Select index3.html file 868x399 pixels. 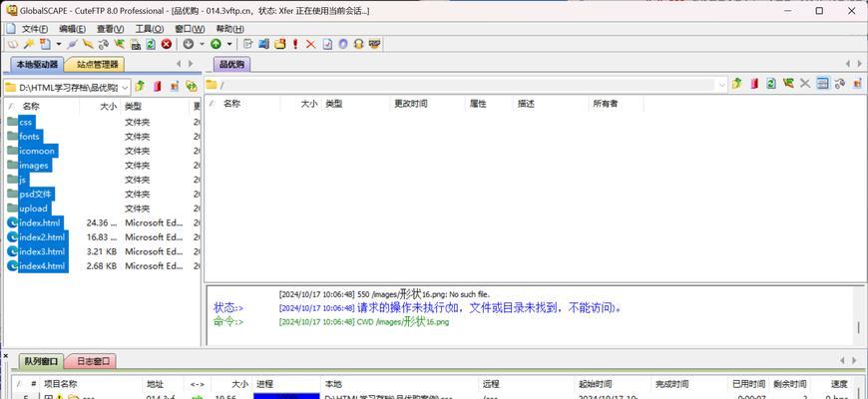point(42,251)
